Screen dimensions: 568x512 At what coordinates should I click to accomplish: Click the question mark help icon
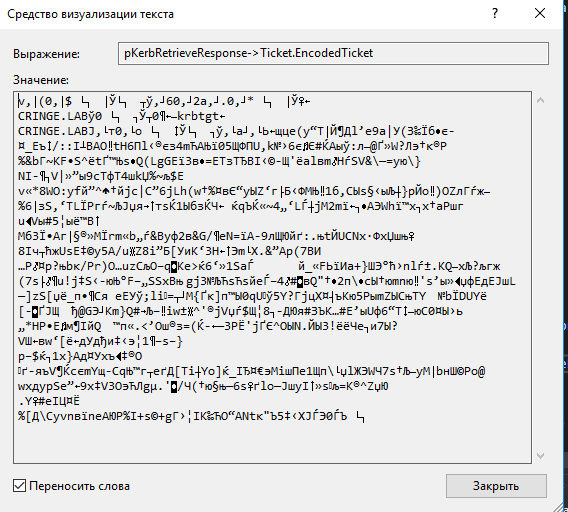click(x=495, y=13)
